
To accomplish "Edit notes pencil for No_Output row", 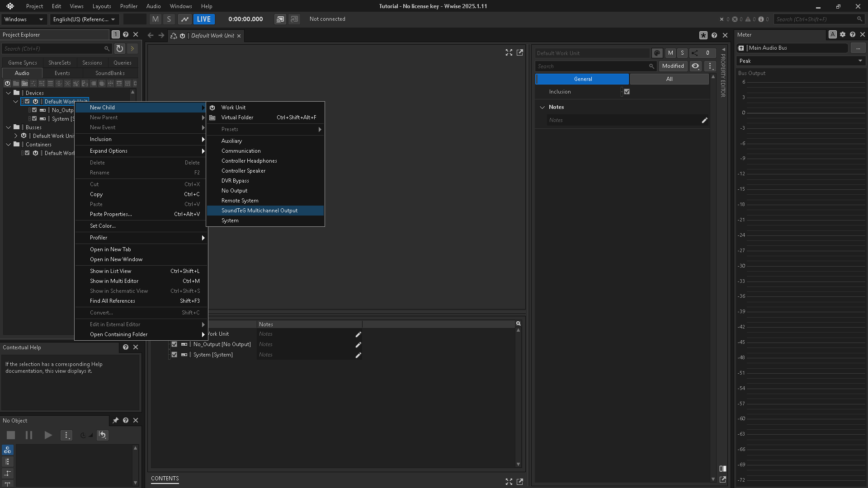I will click(358, 345).
